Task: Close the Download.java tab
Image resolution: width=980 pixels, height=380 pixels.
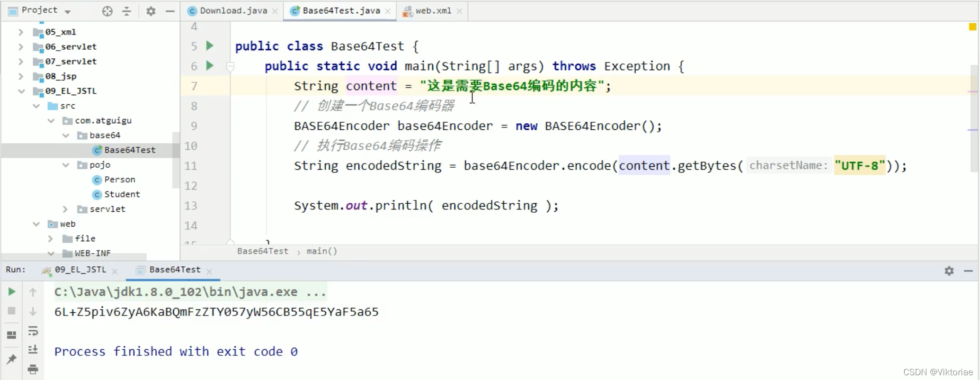Action: (x=275, y=11)
